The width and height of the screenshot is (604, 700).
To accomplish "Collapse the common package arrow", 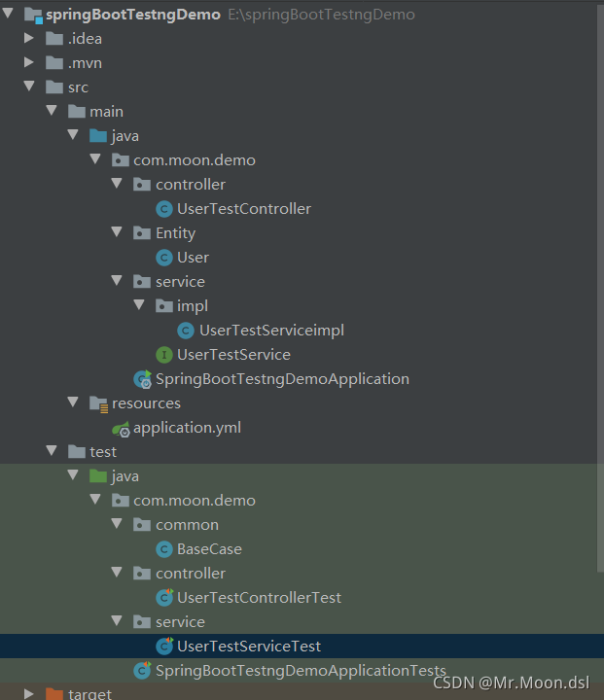I will click(117, 523).
